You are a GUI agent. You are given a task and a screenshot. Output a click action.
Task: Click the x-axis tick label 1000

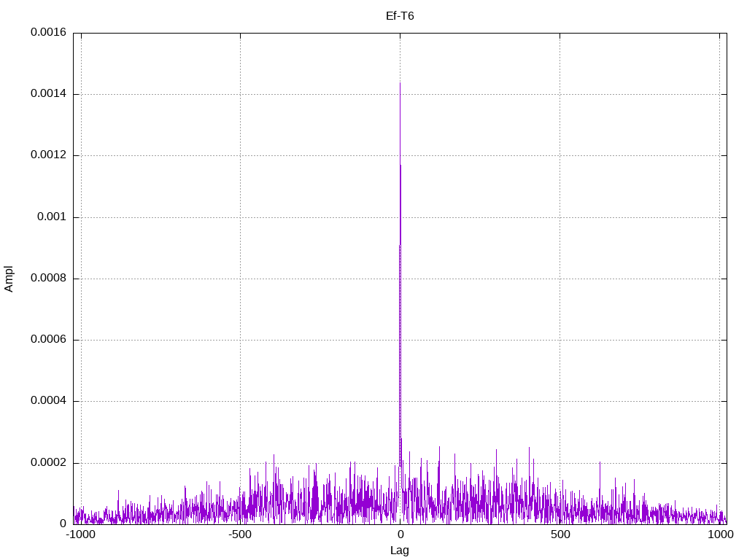(x=720, y=534)
